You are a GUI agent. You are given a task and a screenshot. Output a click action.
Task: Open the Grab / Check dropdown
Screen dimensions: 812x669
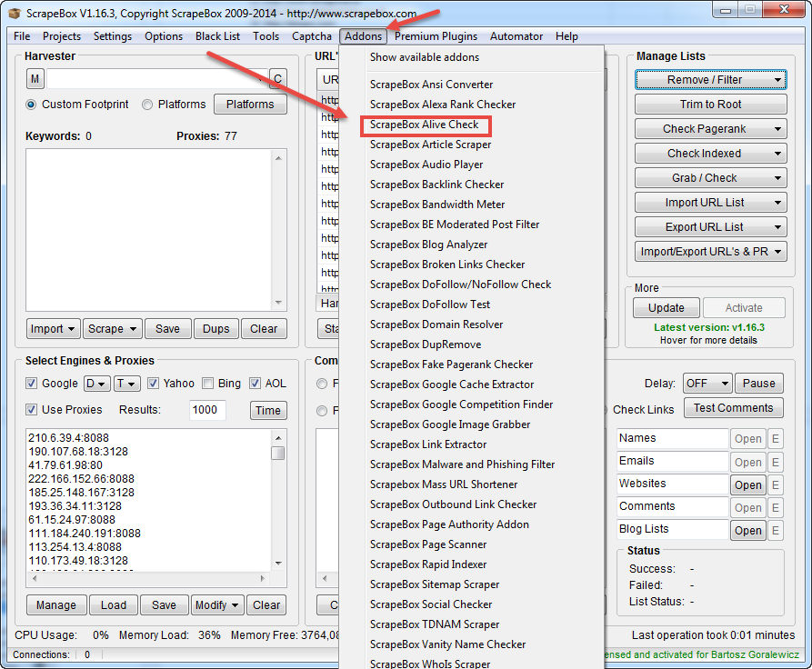[710, 178]
